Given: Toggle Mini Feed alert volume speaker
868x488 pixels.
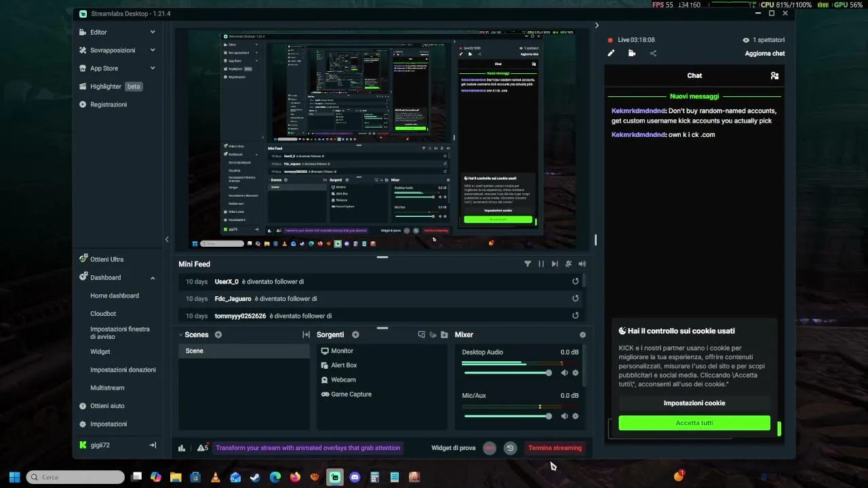Looking at the screenshot, I should tap(582, 264).
